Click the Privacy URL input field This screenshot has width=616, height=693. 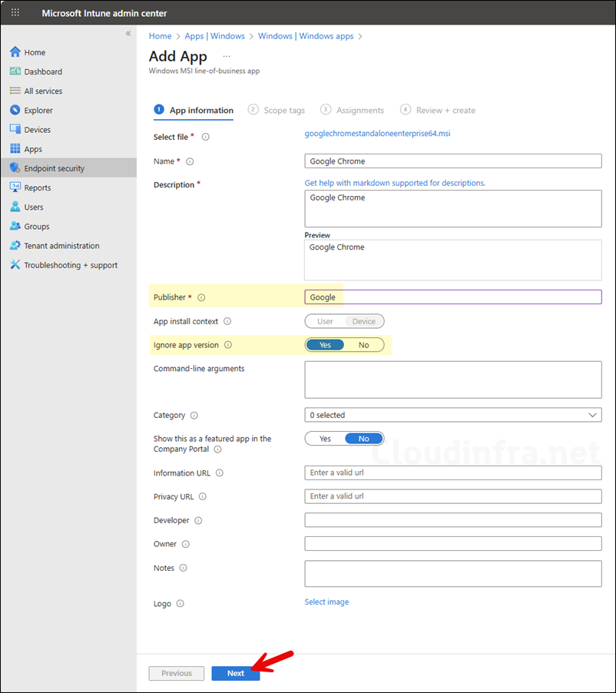[x=453, y=496]
